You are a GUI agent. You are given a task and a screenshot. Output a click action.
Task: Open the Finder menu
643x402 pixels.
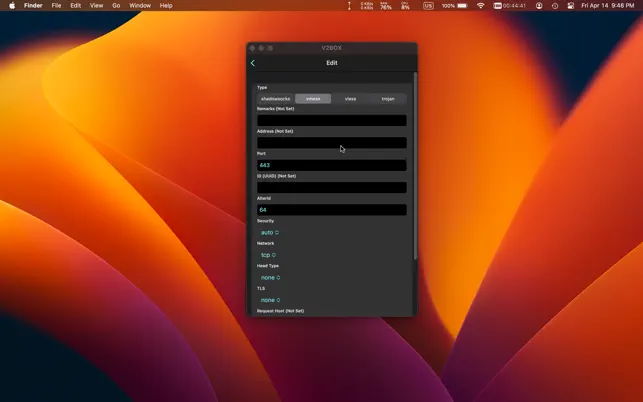33,6
